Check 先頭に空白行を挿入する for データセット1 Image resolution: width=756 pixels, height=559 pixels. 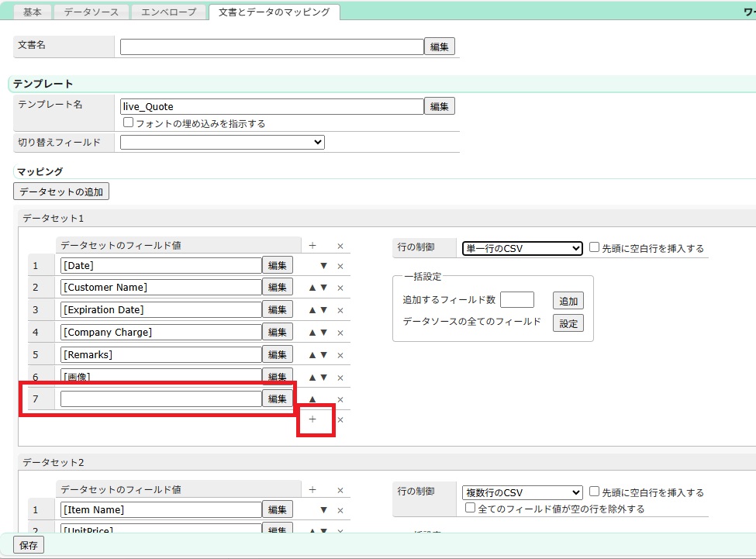click(x=594, y=248)
